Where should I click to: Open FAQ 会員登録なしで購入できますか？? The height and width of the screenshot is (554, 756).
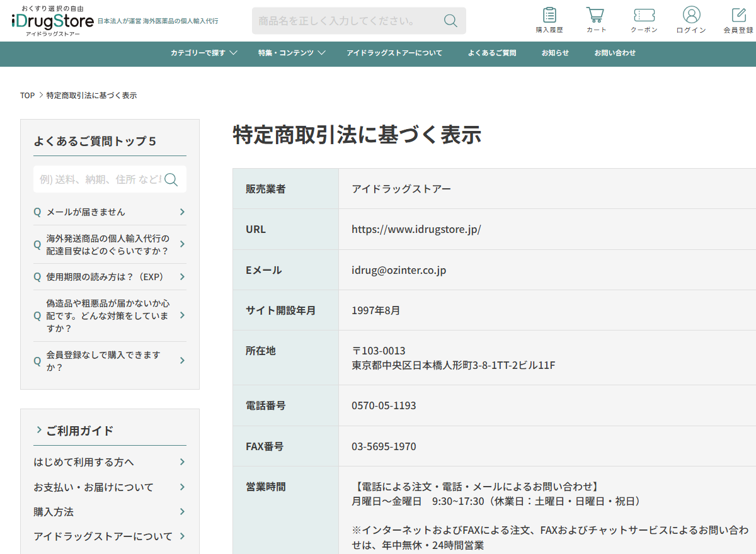coord(104,361)
